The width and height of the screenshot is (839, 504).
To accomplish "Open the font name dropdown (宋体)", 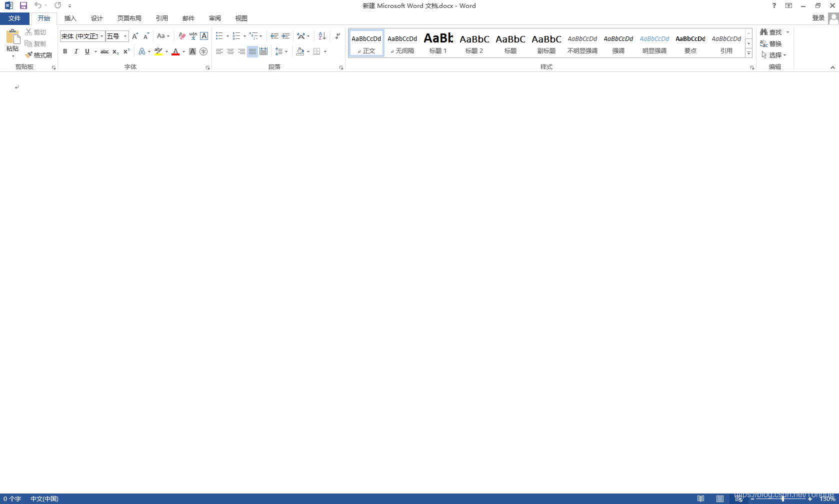I will (101, 36).
